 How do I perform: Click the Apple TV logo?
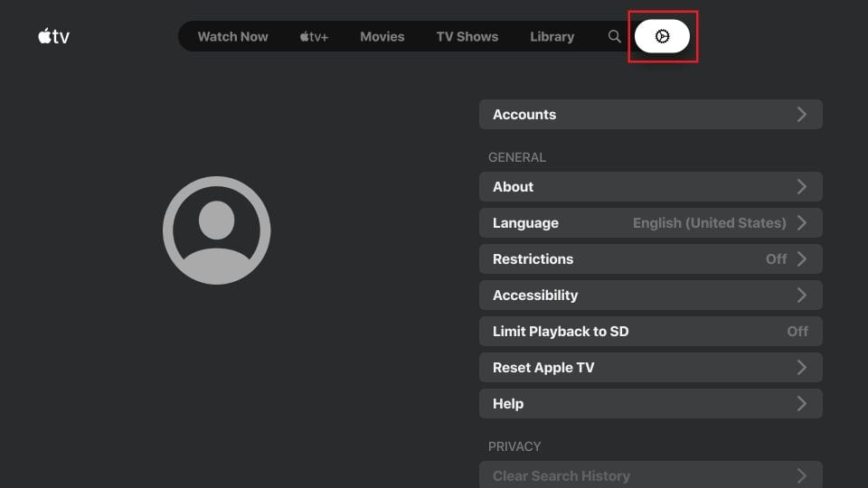pos(53,36)
